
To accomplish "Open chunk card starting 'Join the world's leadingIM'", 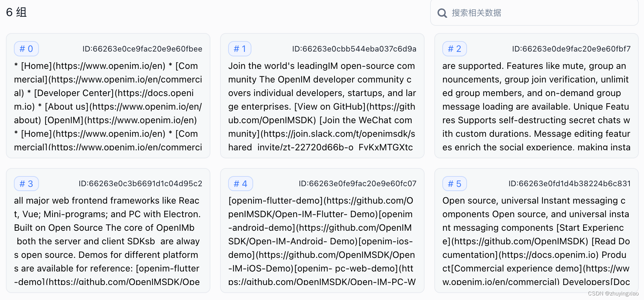I will pos(322,96).
